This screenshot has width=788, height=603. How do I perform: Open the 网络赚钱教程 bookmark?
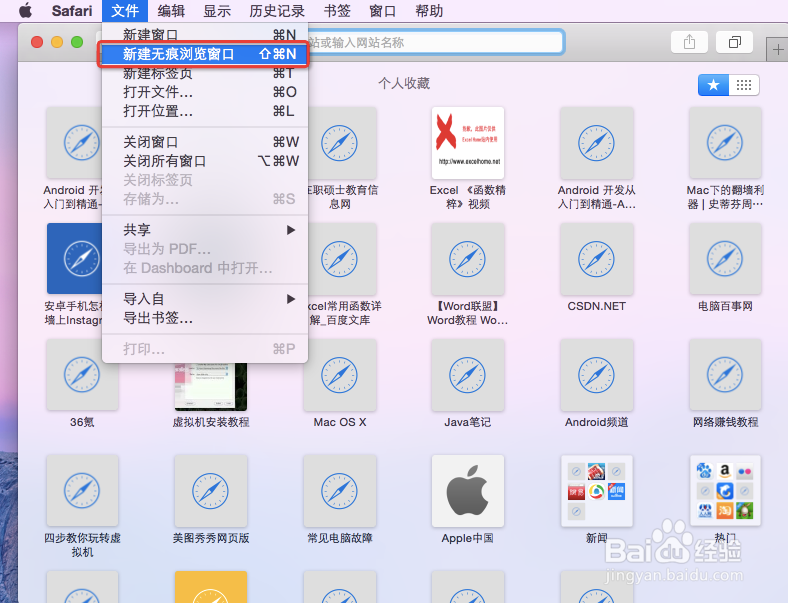coord(725,375)
